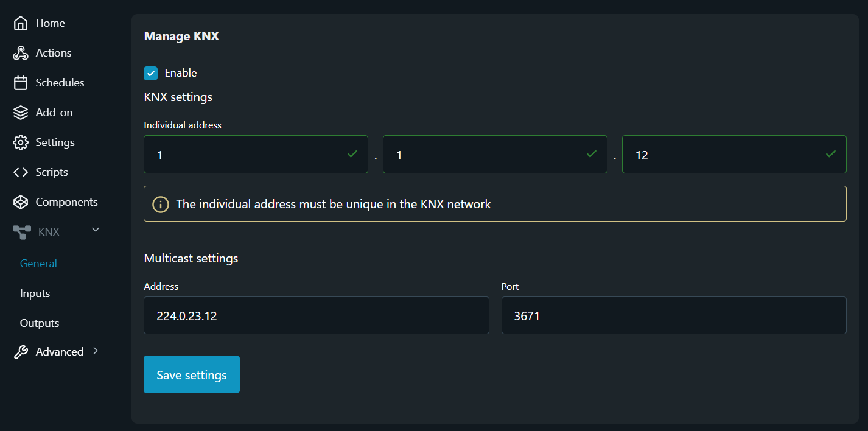Open Schedules via the calendar icon
This screenshot has width=868, height=431.
click(21, 83)
